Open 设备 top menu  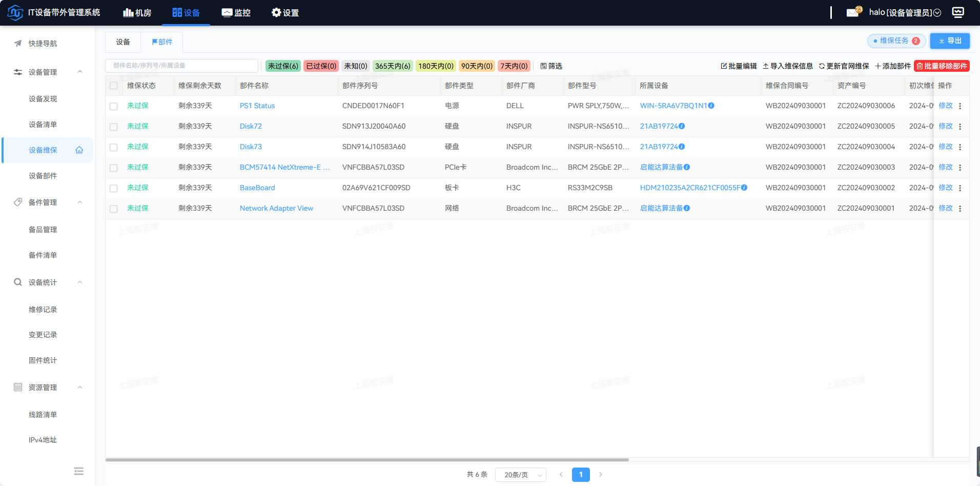click(186, 12)
